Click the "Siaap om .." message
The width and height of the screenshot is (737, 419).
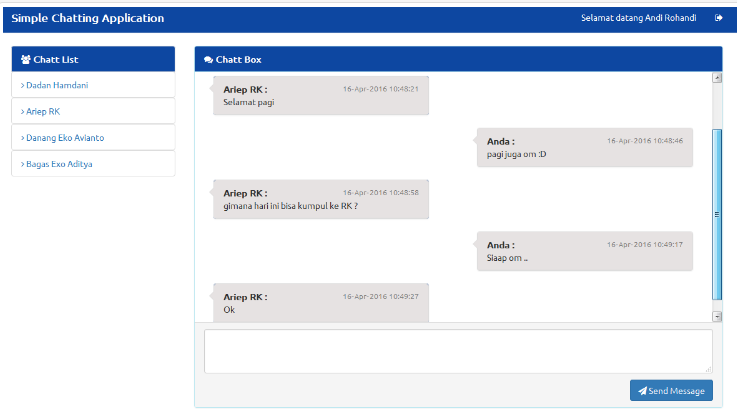click(x=507, y=258)
